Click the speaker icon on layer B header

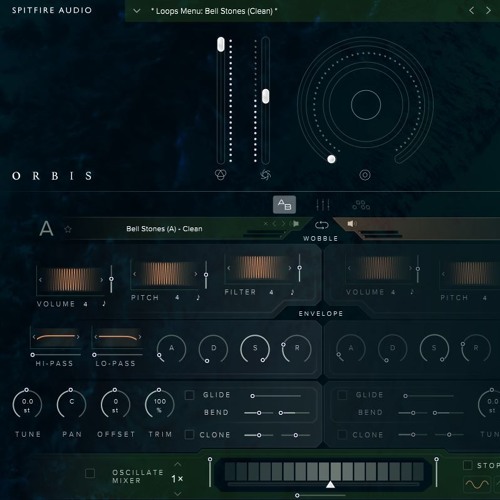click(x=352, y=223)
